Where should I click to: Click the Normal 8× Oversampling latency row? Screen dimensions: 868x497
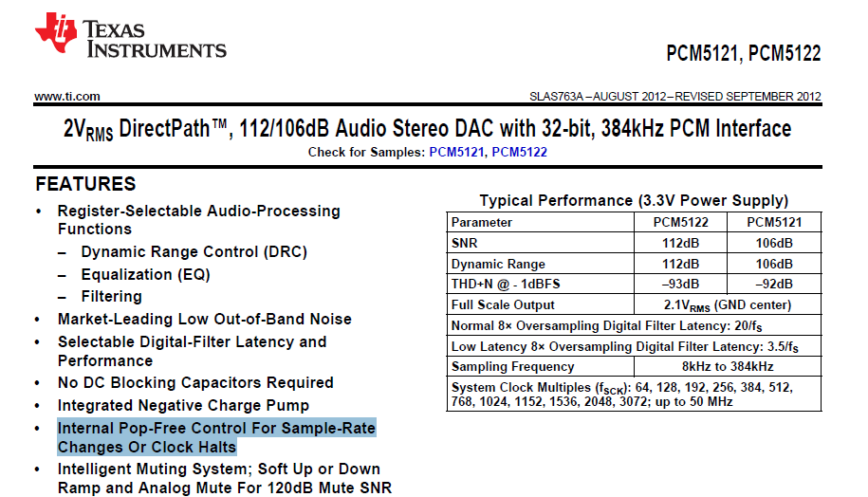click(x=634, y=325)
